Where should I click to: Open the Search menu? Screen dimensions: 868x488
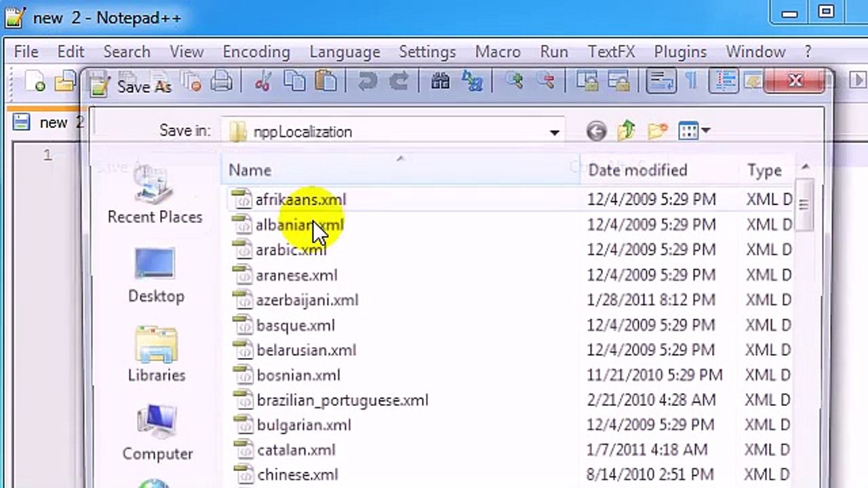click(x=127, y=52)
